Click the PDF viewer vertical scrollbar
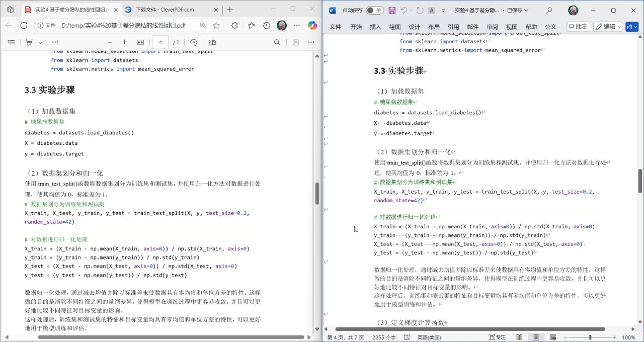644x342 pixels. tap(317, 193)
